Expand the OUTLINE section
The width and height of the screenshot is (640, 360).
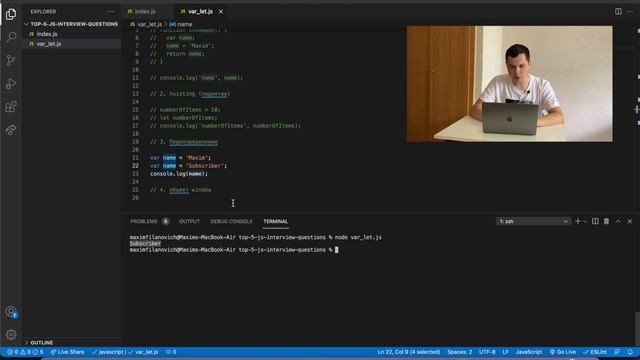[x=39, y=342]
